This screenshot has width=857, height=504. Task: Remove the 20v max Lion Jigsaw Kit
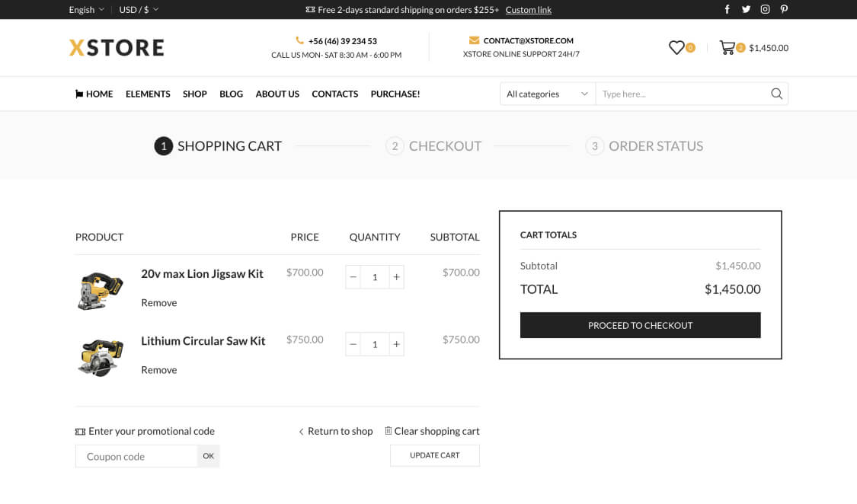point(158,303)
